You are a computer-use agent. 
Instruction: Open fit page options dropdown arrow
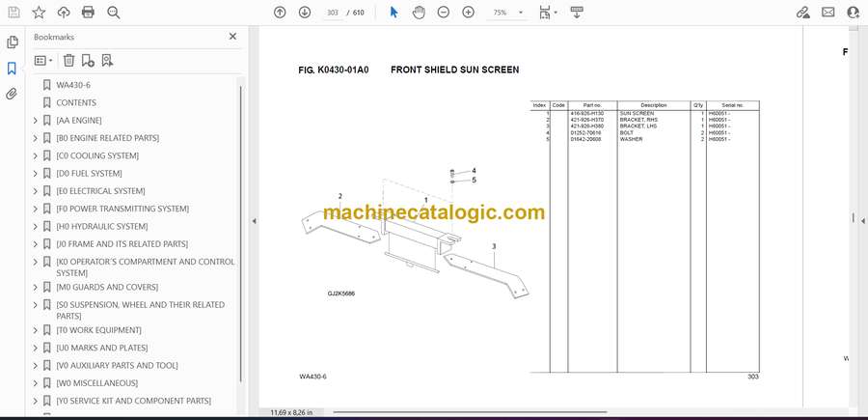point(556,13)
